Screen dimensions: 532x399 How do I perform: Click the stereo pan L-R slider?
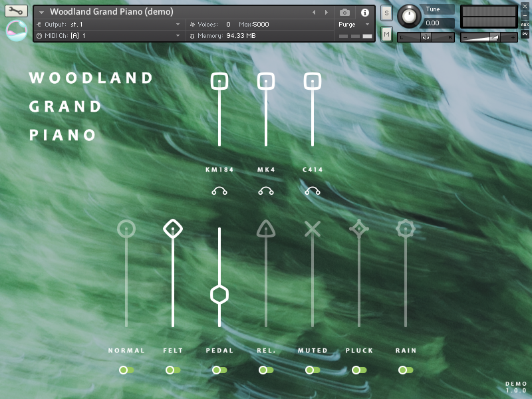click(426, 37)
